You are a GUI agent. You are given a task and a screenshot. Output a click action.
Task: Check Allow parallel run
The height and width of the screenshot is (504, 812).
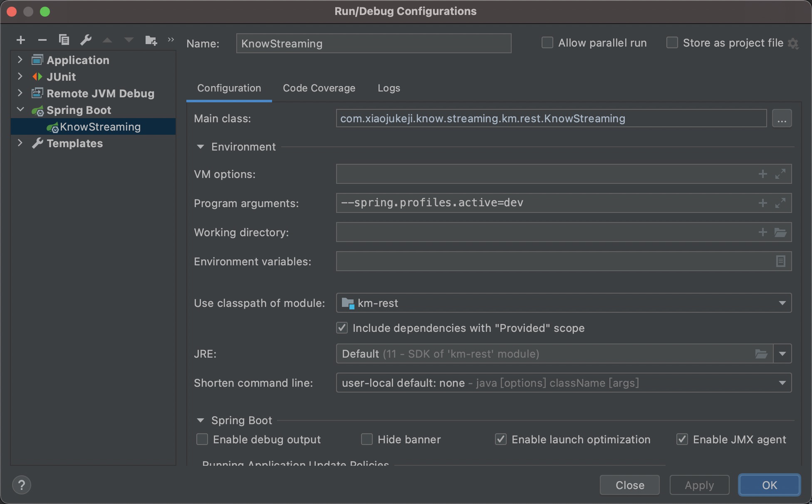(x=547, y=42)
